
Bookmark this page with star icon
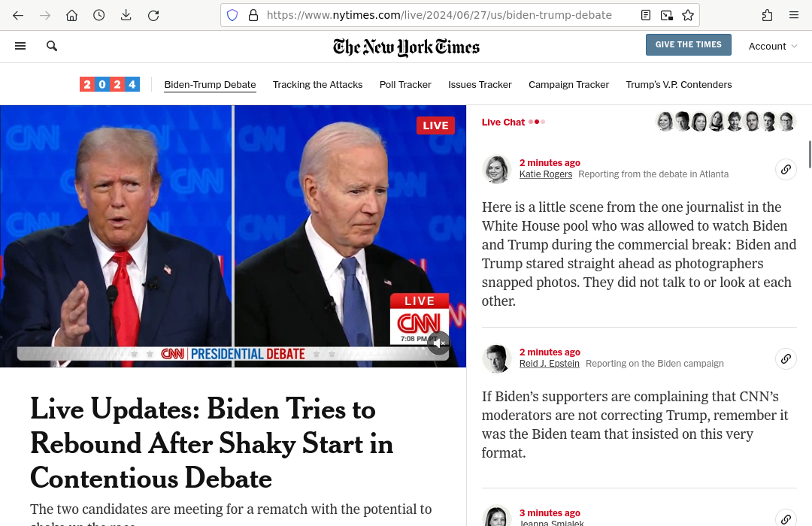pyautogui.click(x=688, y=16)
